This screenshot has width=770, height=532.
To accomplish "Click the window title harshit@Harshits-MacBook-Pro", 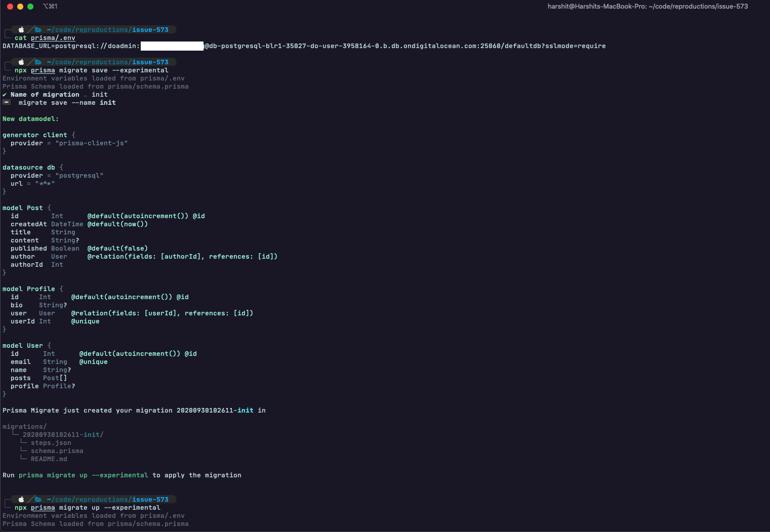I will tap(647, 7).
